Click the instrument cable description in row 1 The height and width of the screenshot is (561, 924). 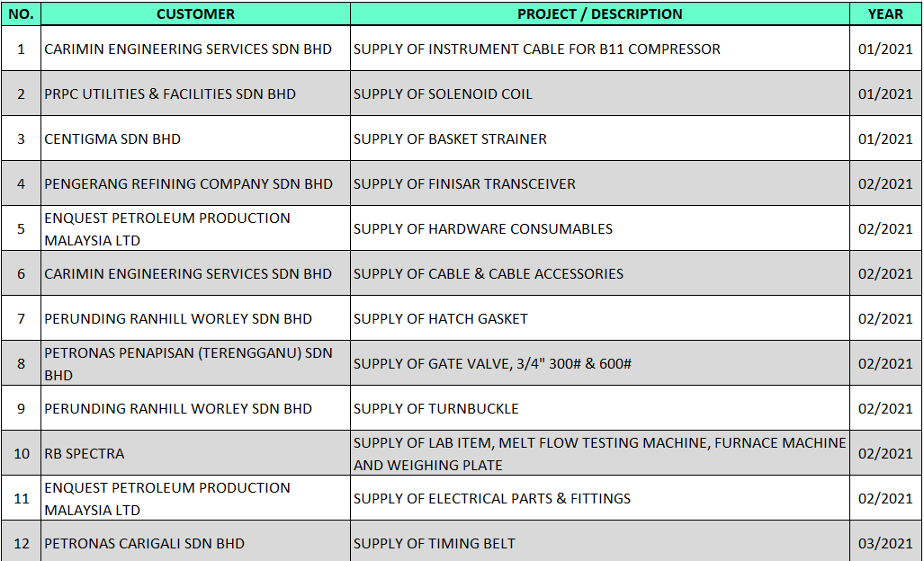536,49
